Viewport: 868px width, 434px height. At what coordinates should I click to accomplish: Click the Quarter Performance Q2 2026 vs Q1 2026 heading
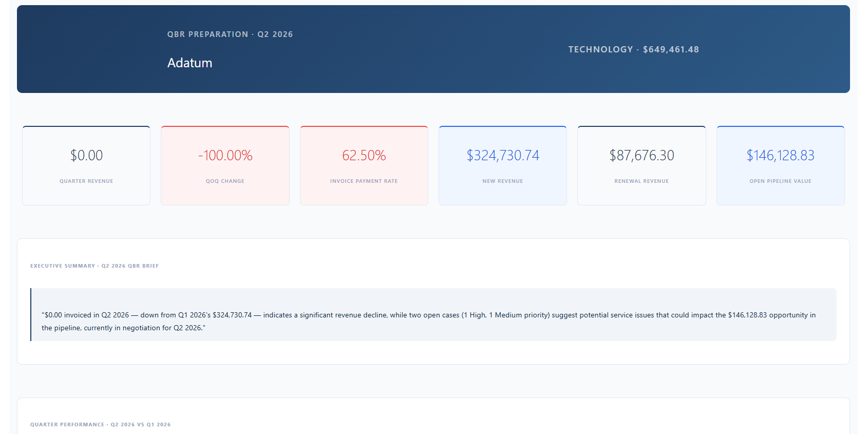101,425
